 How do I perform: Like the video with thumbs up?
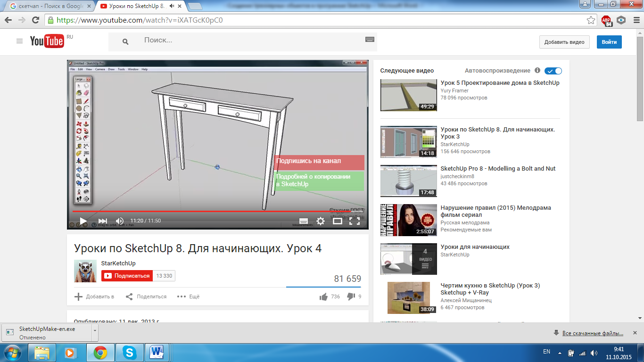(323, 296)
